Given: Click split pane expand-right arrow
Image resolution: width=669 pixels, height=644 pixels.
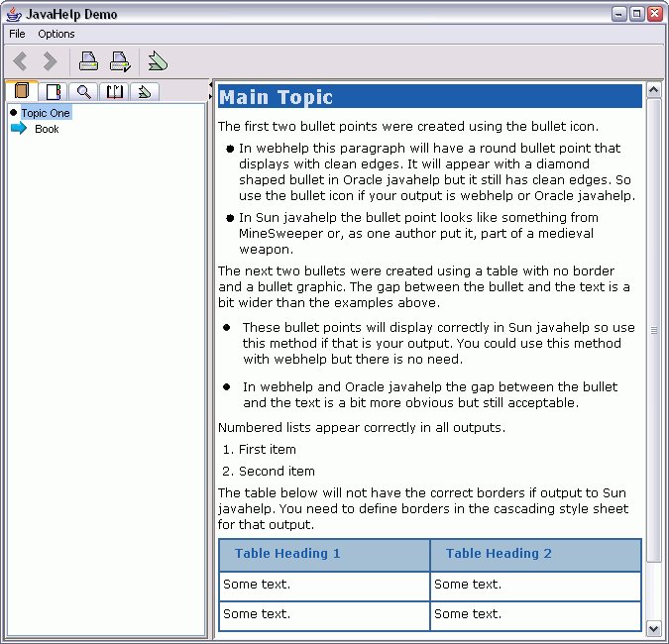Looking at the screenshot, I should 210,97.
